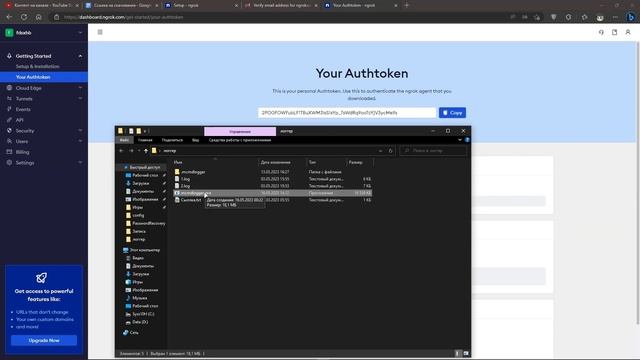Screen dimensions: 640x360
Task: Expand the Tunnels section
Action: click(x=80, y=98)
